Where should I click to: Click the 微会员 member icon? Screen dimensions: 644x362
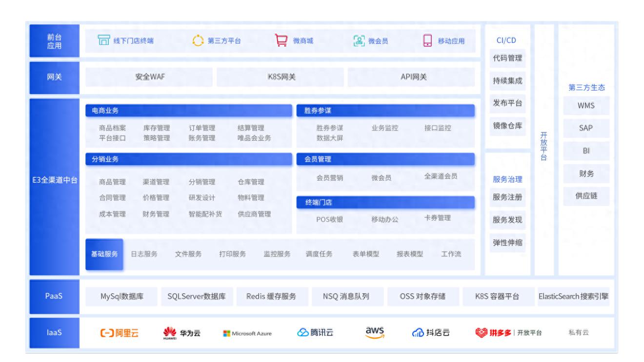coord(359,40)
